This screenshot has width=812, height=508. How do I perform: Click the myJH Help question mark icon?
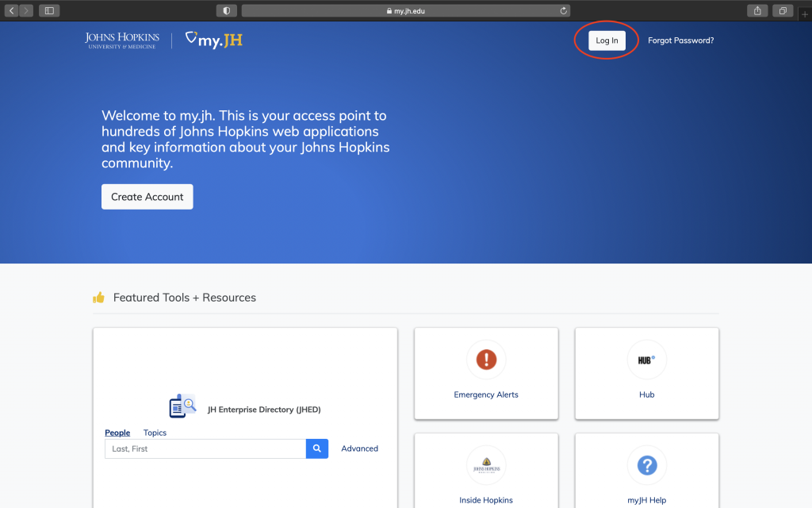tap(647, 465)
